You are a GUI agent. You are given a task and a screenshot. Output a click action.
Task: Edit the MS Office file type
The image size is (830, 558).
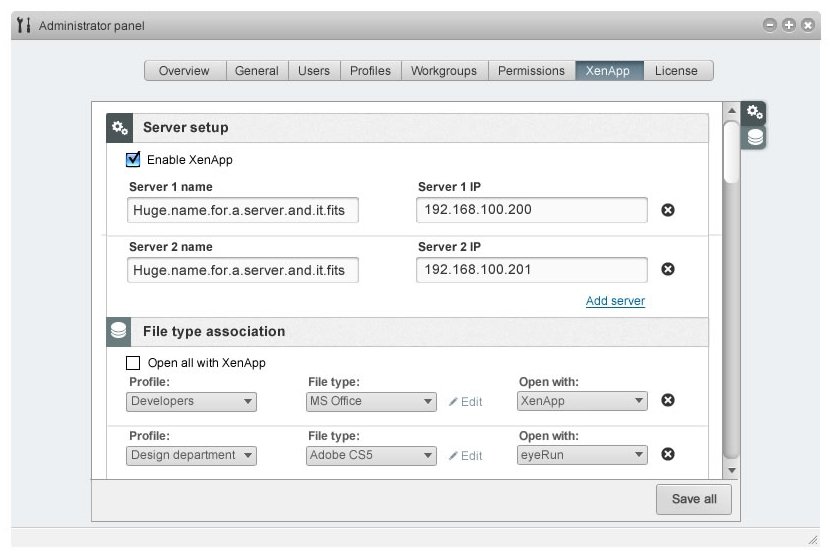466,402
